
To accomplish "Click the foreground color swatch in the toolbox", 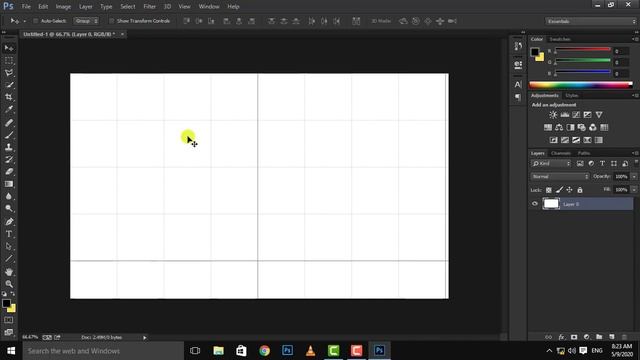I will [6, 303].
